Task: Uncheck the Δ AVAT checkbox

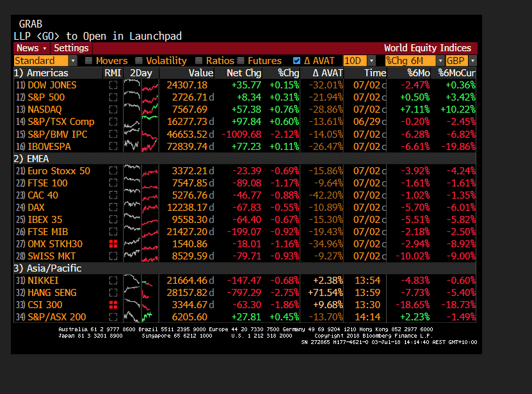Action: [296, 61]
